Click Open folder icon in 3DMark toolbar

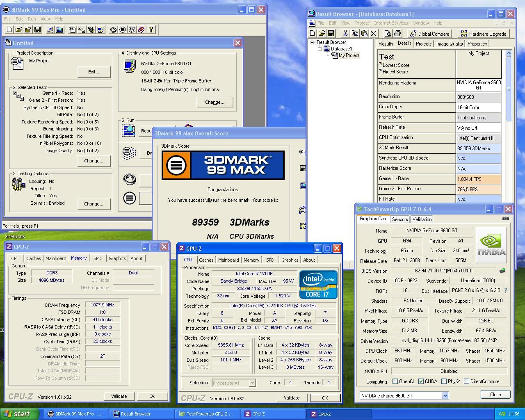pos(18,30)
